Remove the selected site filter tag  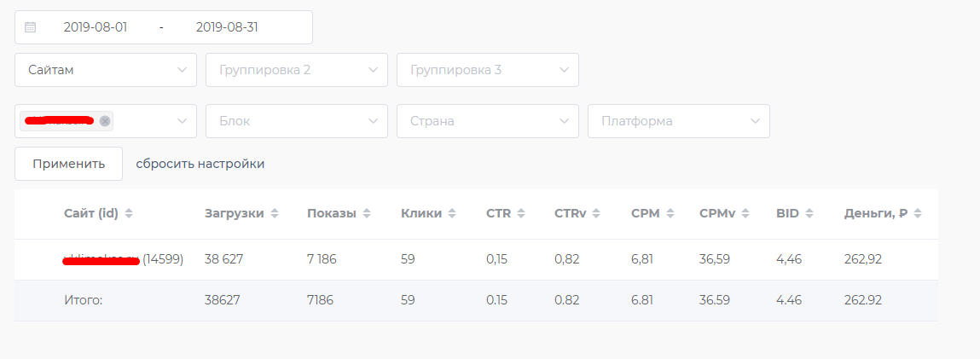(105, 121)
